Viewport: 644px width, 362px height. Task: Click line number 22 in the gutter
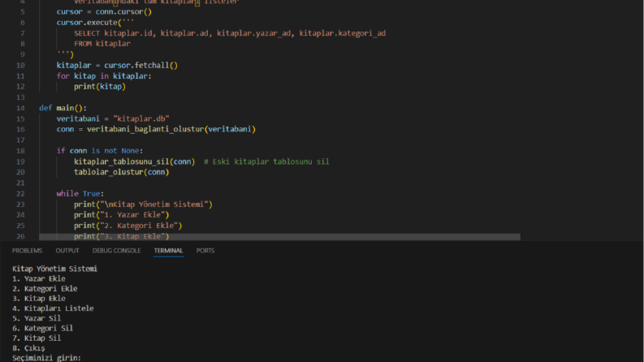pos(20,193)
